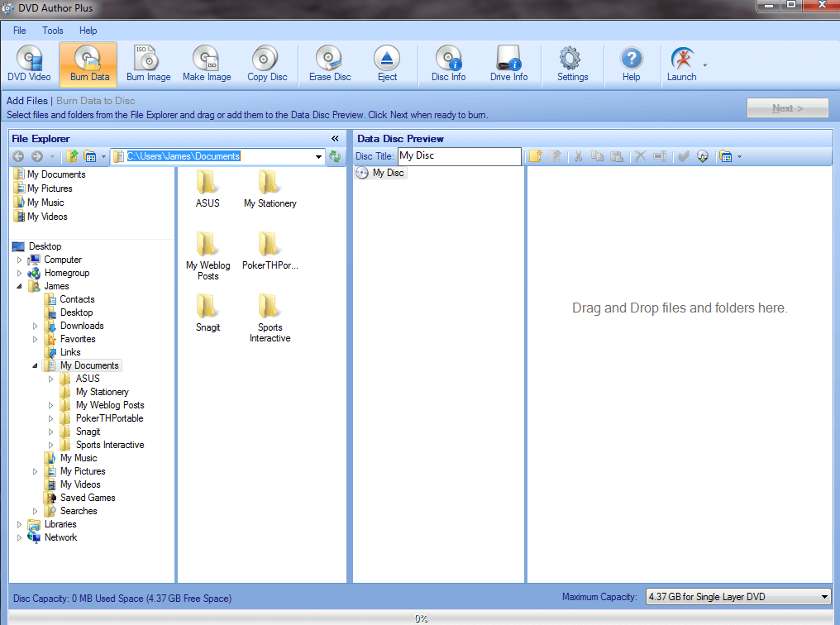
Task: Show Drive Info
Action: pos(508,64)
